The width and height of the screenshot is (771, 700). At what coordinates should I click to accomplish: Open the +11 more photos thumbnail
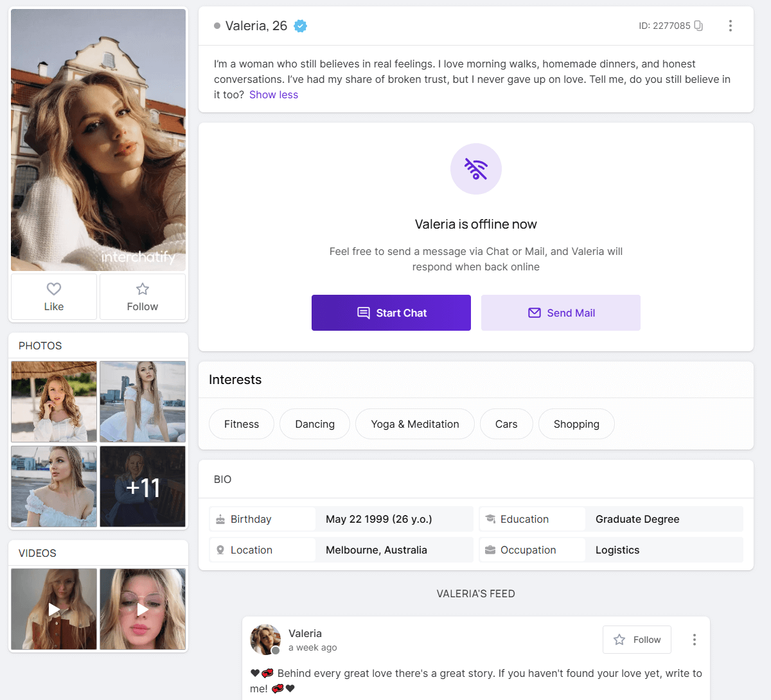pyautogui.click(x=143, y=487)
